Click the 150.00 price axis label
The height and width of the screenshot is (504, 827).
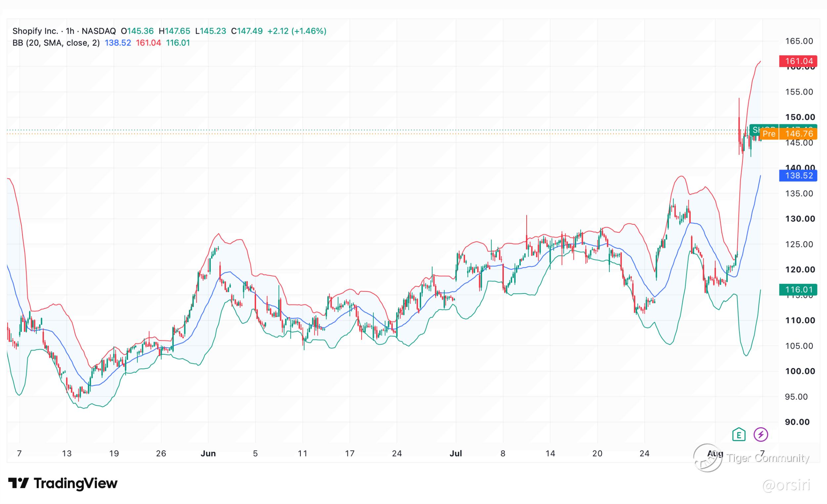click(800, 117)
